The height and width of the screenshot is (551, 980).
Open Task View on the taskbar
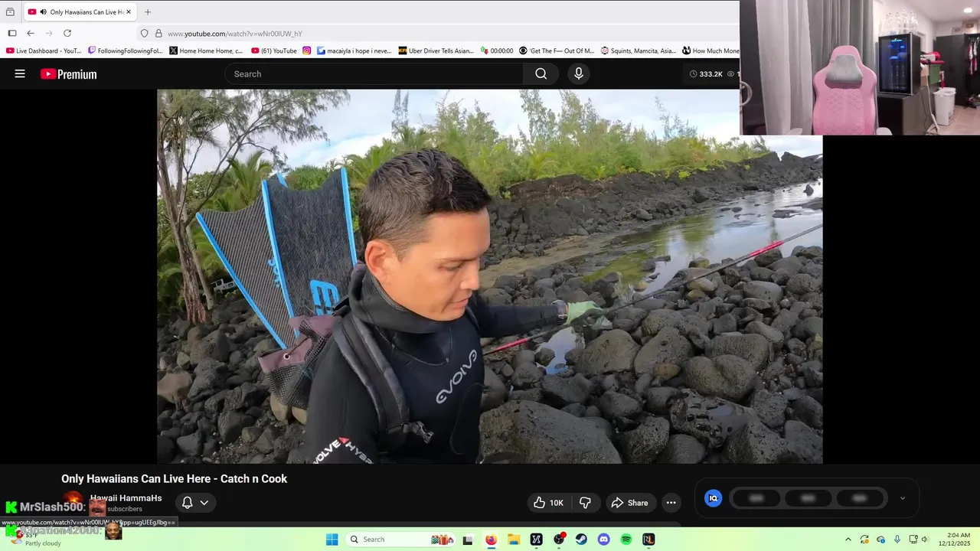coord(468,540)
